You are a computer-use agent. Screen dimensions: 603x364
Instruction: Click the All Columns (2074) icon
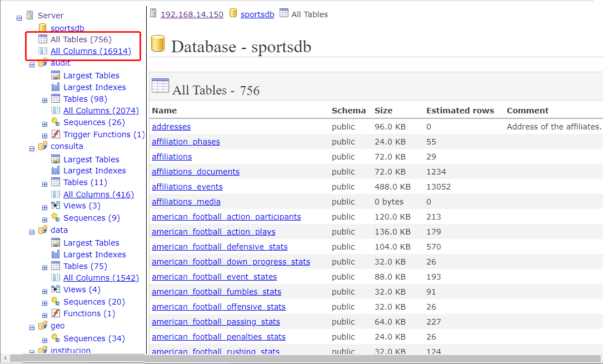56,111
